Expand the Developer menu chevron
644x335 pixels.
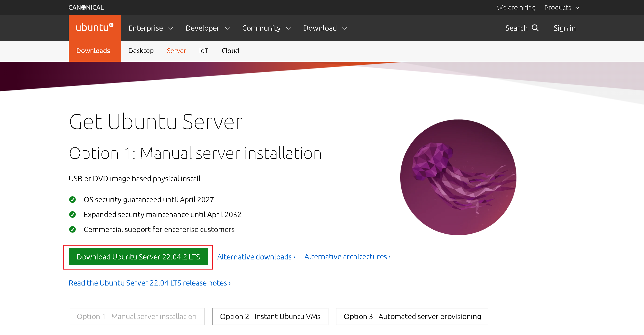click(x=227, y=28)
